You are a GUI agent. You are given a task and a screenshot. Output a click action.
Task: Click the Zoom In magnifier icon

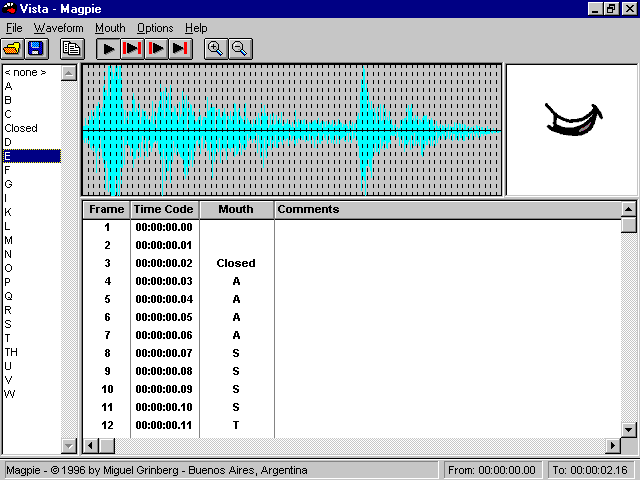pos(215,48)
